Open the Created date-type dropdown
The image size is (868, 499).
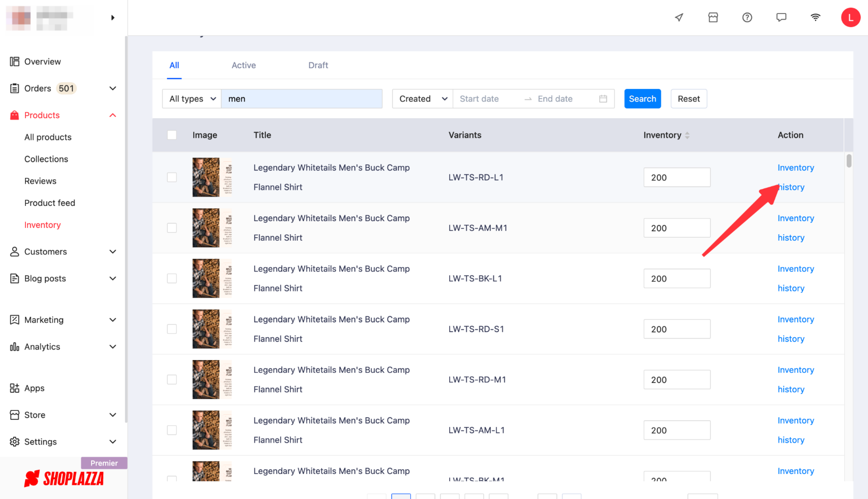point(422,99)
